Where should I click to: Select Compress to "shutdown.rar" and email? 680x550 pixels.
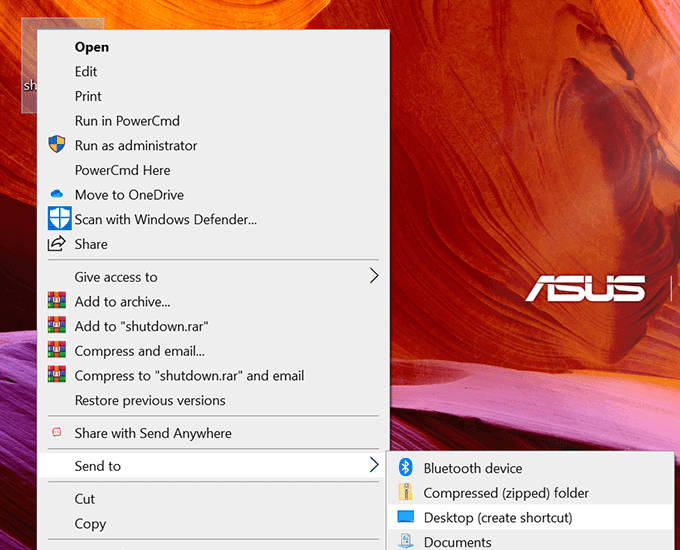click(x=213, y=376)
